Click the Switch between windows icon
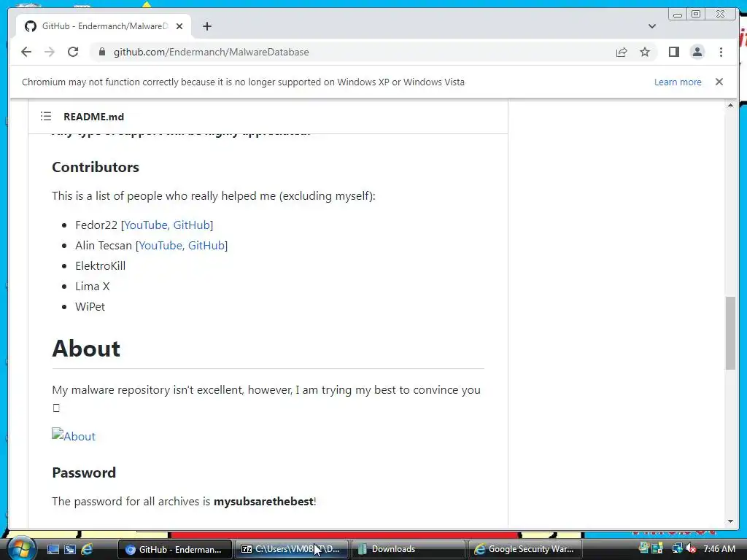747x560 pixels. pos(70,549)
